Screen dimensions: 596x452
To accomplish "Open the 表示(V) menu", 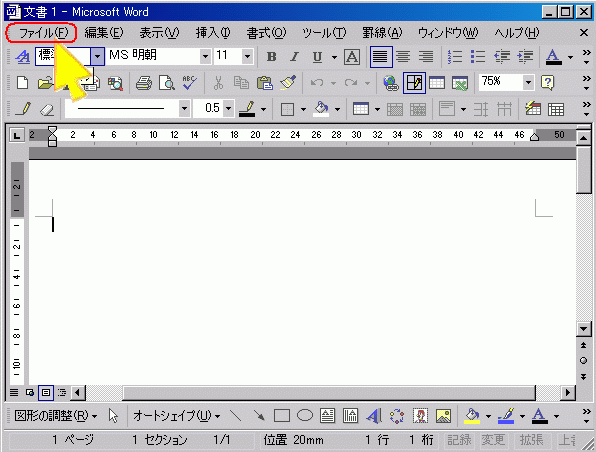I will (159, 33).
